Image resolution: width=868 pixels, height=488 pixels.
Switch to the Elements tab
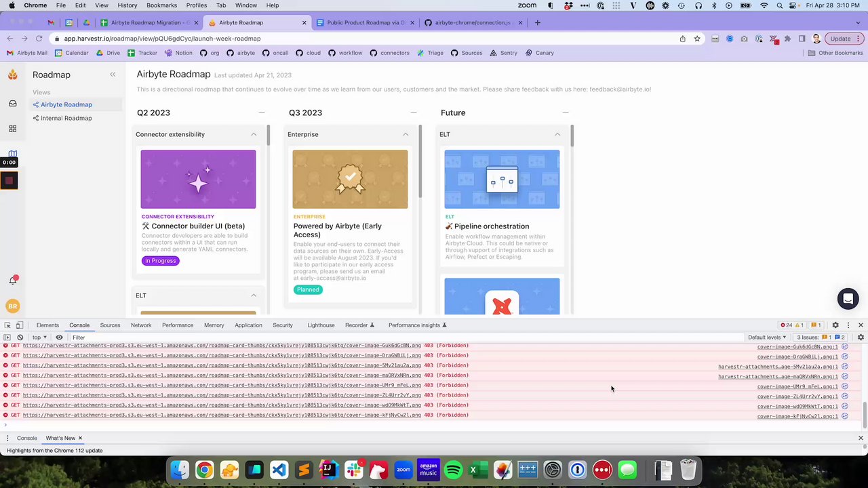(x=47, y=325)
